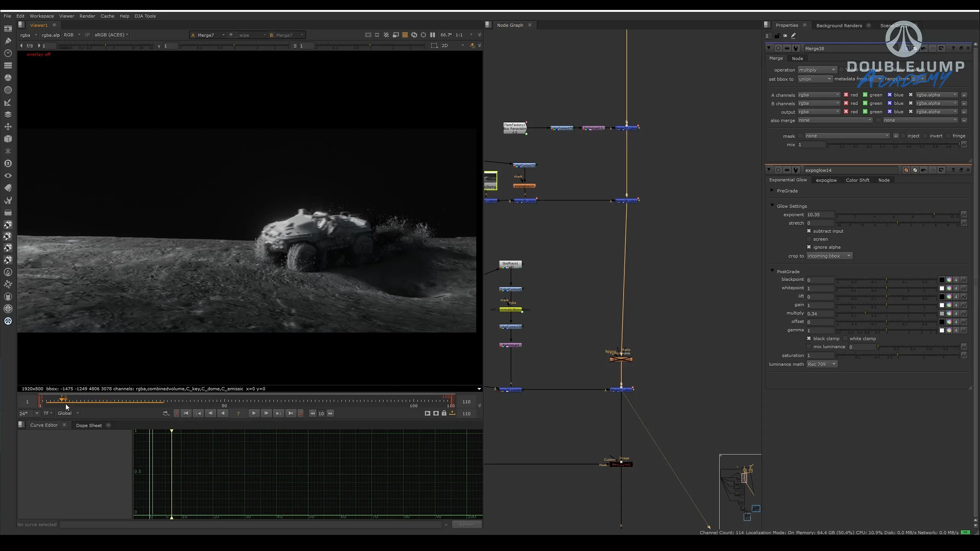Enable the screen checkbox in Glow Settings
Screen dimensions: 980x551
coord(809,239)
